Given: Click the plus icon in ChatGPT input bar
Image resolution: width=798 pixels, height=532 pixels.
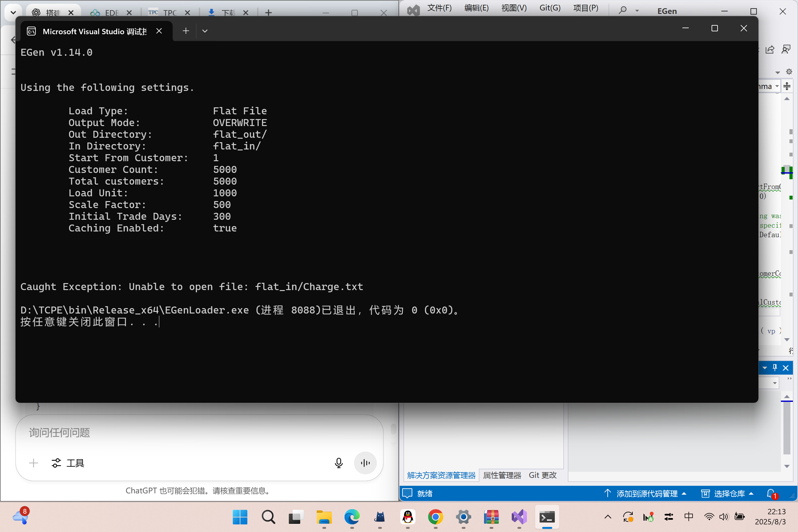Looking at the screenshot, I should coord(34,463).
